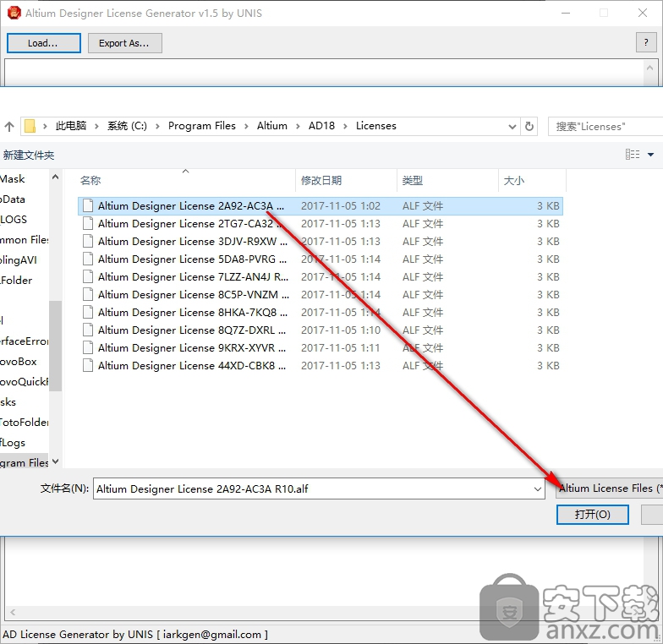Select Mask folder in navigation tree
Image resolution: width=663 pixels, height=644 pixels.
(x=12, y=179)
